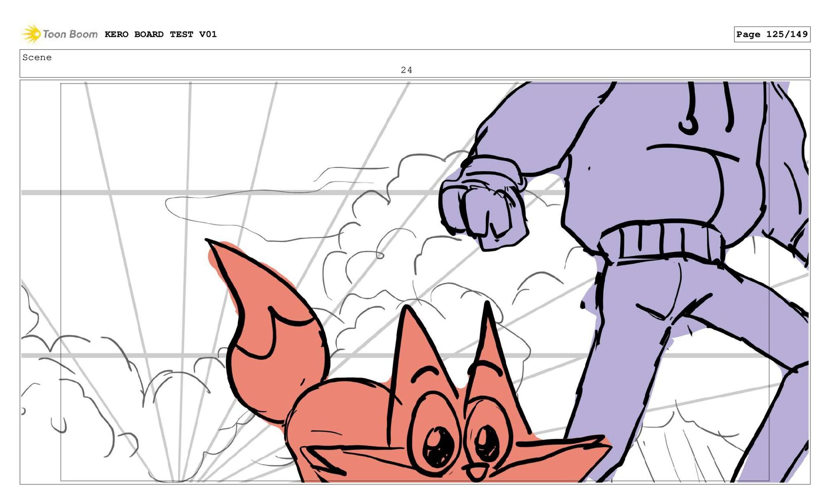
Task: Click the Page 125/149 box
Action: pyautogui.click(x=772, y=34)
